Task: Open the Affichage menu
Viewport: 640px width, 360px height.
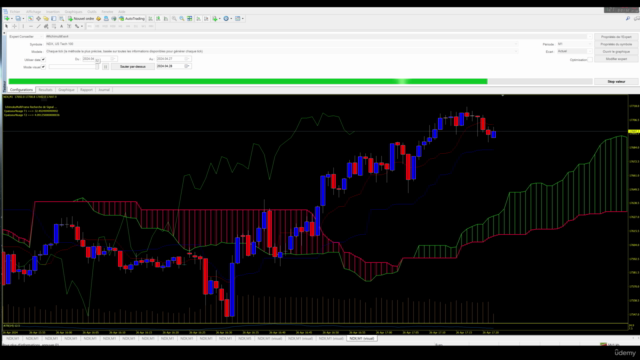Action: click(x=33, y=11)
